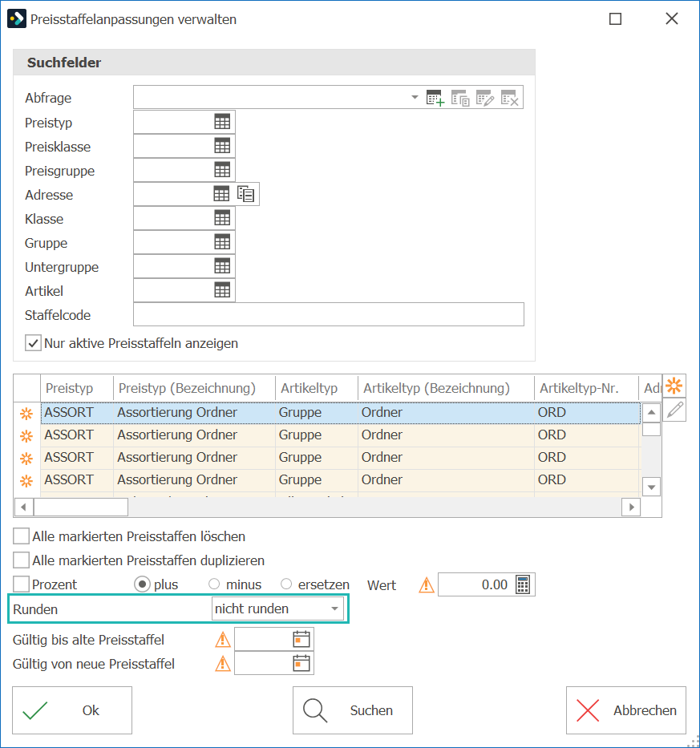Click the Staffelcode input field

tap(328, 314)
